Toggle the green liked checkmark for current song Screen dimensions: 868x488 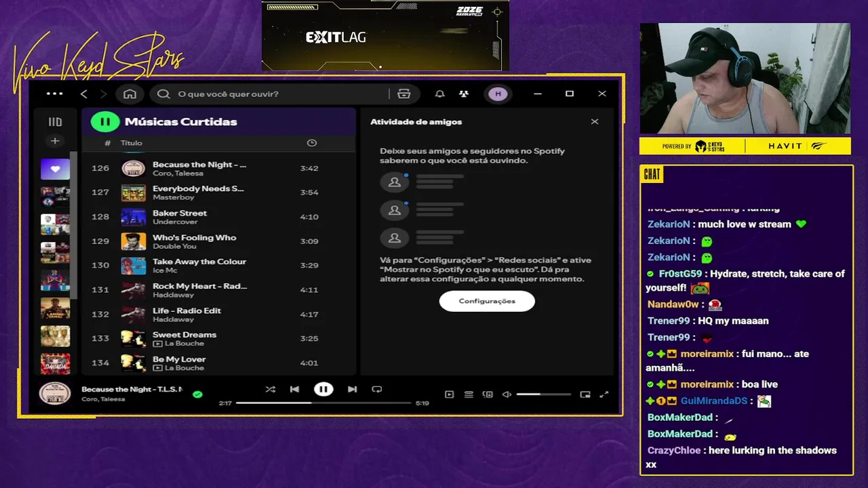coord(197,394)
